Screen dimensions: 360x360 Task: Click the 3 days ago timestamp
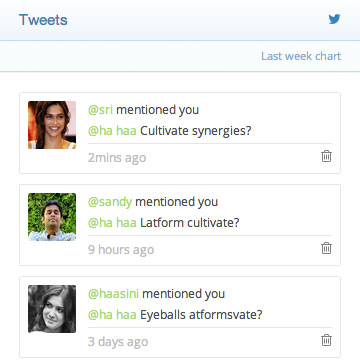click(x=118, y=342)
